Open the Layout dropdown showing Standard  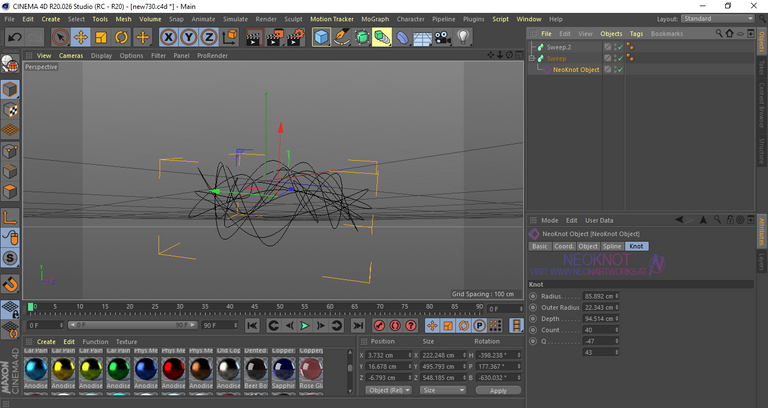pos(718,19)
